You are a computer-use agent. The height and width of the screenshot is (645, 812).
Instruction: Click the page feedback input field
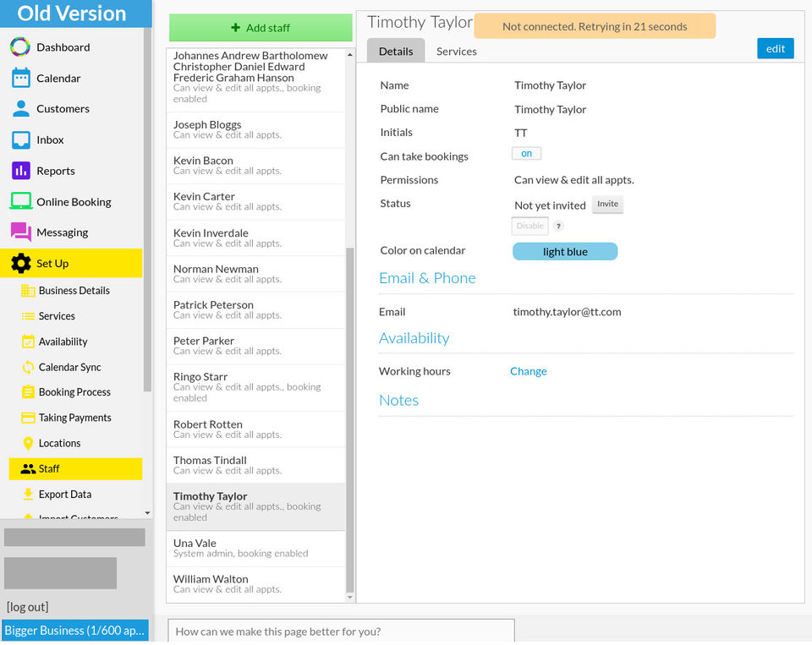341,632
